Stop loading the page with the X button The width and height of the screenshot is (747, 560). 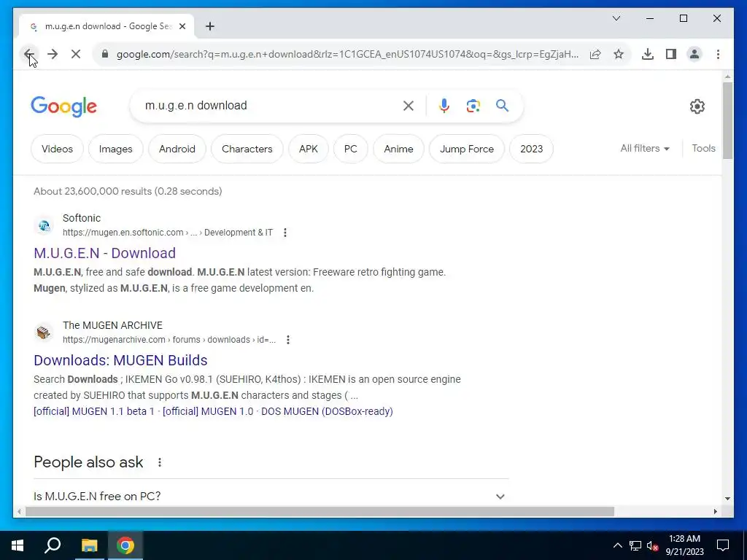coord(76,54)
